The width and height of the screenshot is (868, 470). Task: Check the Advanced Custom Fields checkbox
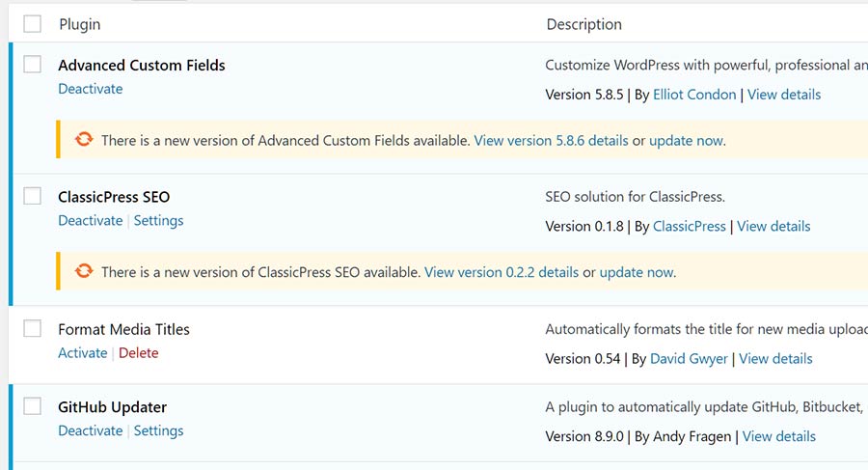pyautogui.click(x=32, y=64)
